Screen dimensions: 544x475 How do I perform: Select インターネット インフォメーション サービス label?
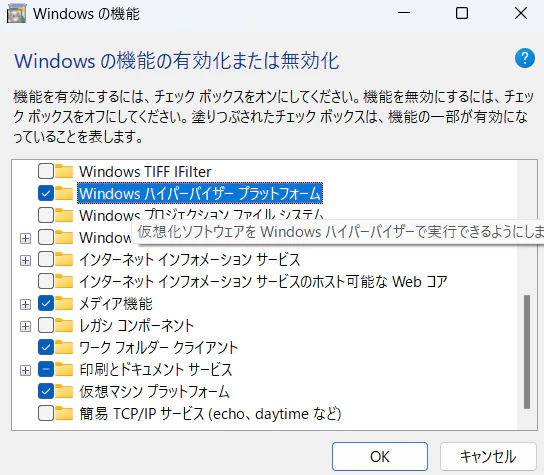click(189, 260)
